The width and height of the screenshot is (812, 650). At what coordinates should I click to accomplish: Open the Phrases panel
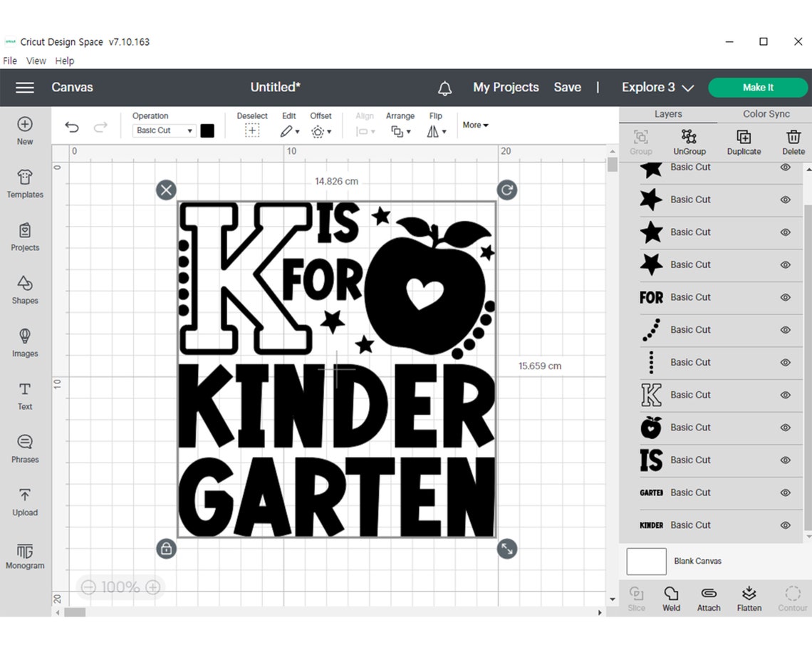pos(24,449)
